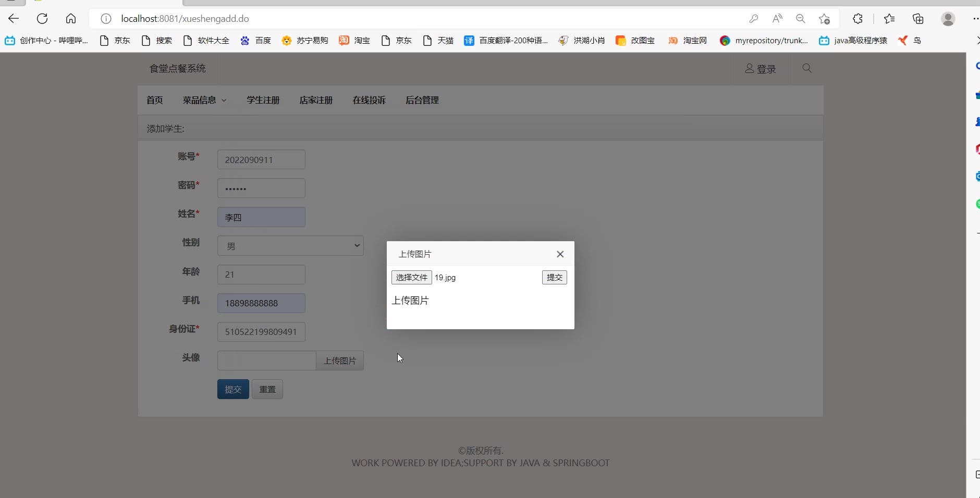Go to the 首页 nav item

pyautogui.click(x=155, y=100)
